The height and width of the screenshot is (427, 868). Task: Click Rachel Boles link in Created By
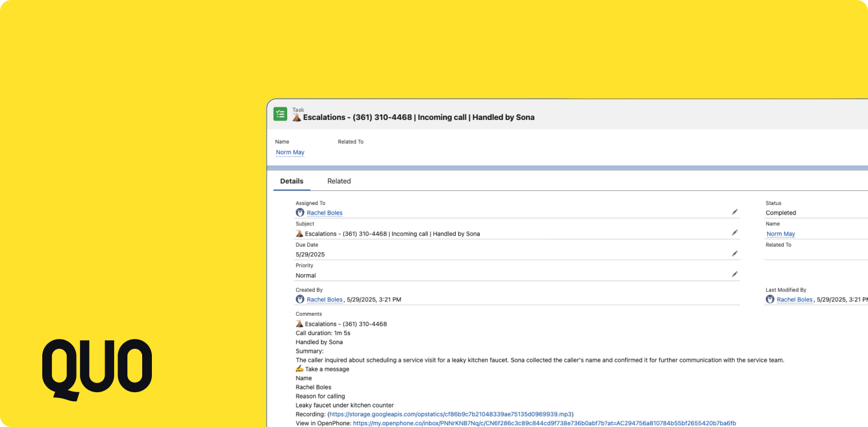pos(325,299)
